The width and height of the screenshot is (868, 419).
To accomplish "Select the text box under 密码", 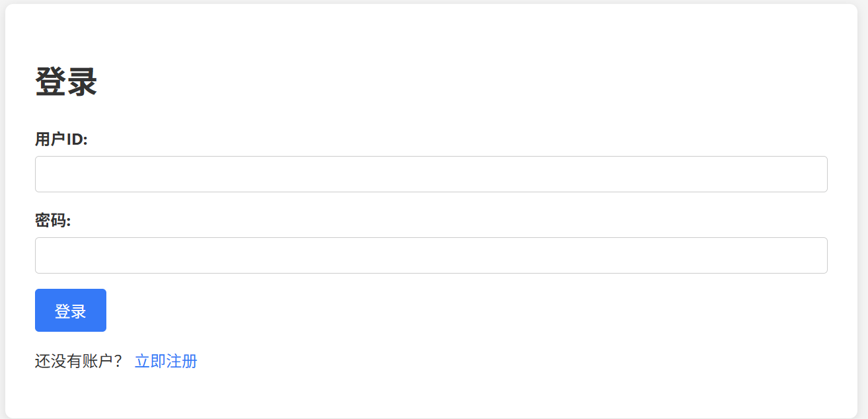I will [x=431, y=255].
